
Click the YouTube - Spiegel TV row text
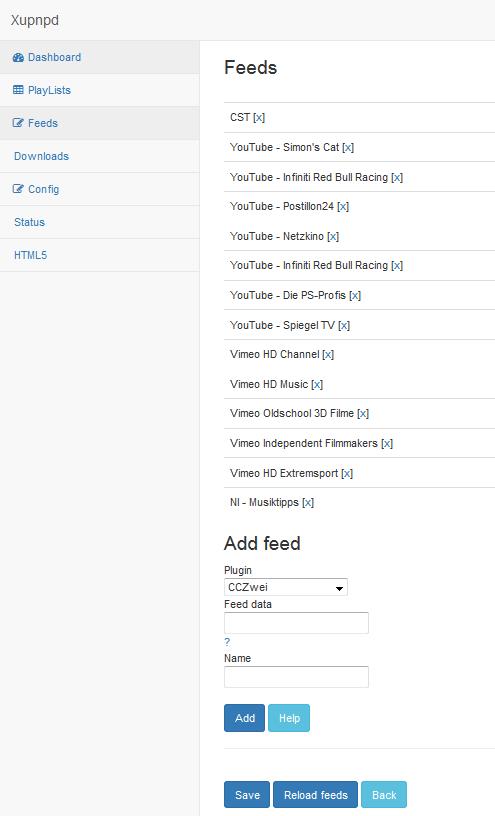click(283, 325)
